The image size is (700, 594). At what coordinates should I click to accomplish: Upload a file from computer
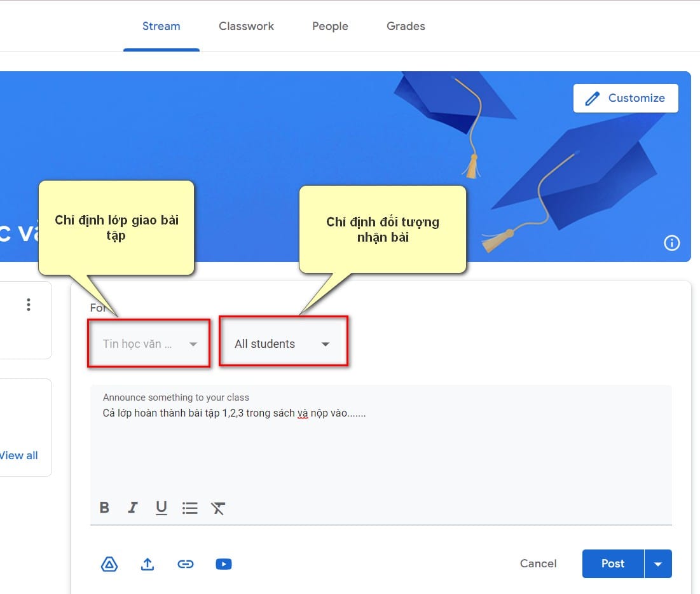tap(148, 564)
